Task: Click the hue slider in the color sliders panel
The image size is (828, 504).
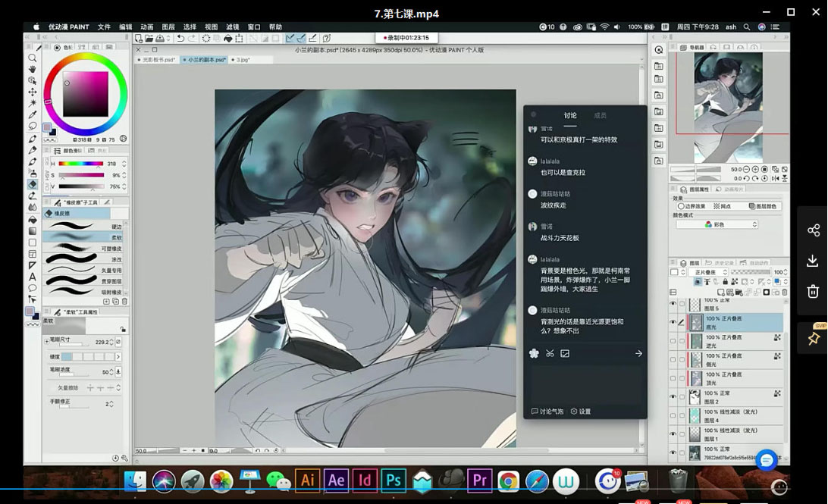Action: [81, 164]
